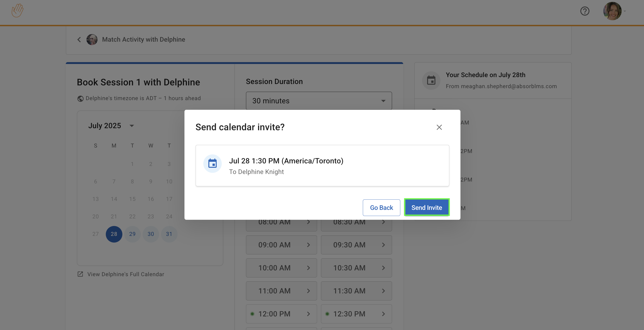Go back using the left chevron arrow

point(79,40)
